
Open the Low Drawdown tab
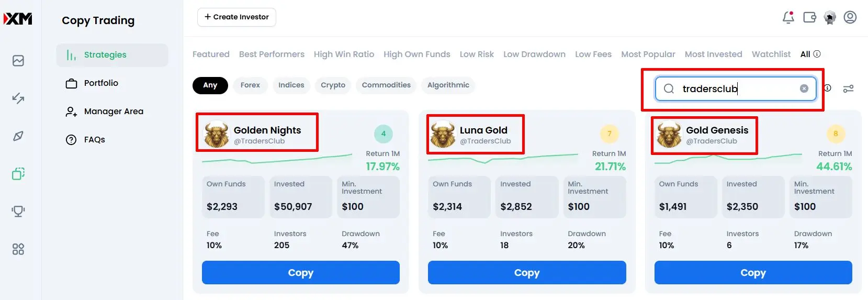coord(534,54)
